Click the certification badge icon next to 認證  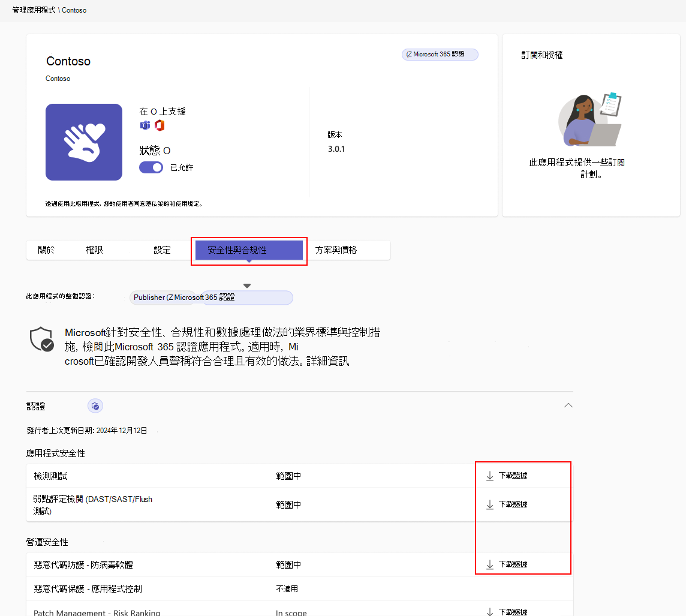95,406
